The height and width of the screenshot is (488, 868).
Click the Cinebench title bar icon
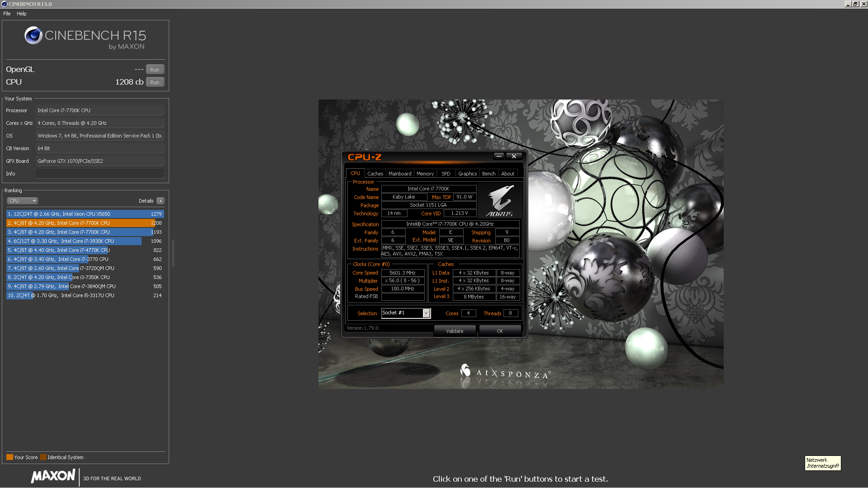(x=5, y=4)
